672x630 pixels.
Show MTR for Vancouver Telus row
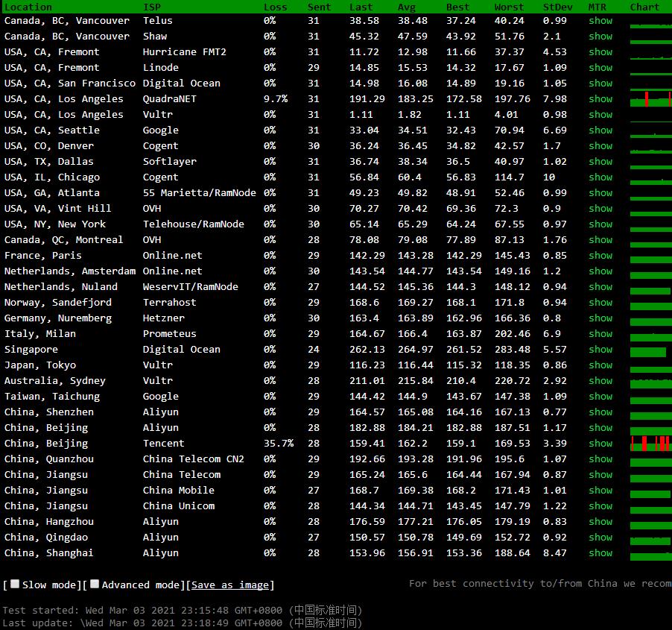(600, 21)
